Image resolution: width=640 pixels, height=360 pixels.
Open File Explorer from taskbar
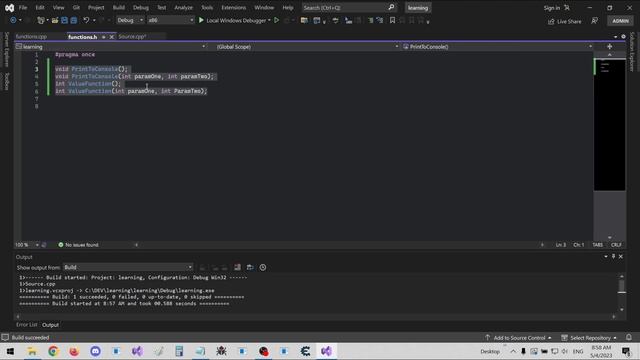pyautogui.click(x=32, y=351)
